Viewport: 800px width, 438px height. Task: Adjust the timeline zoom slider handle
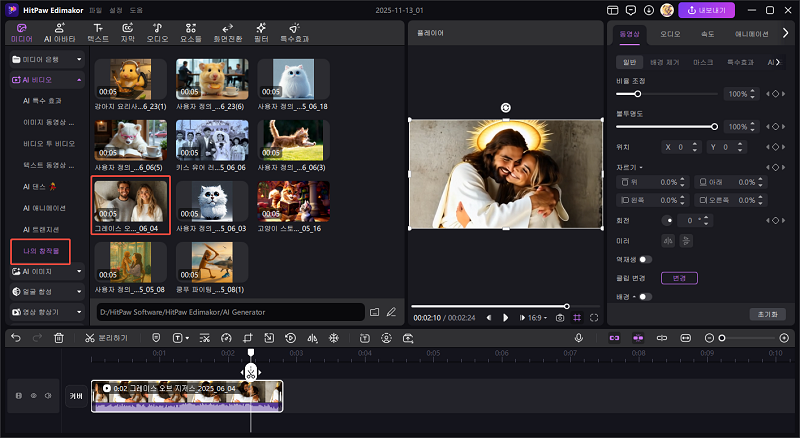pyautogui.click(x=722, y=338)
